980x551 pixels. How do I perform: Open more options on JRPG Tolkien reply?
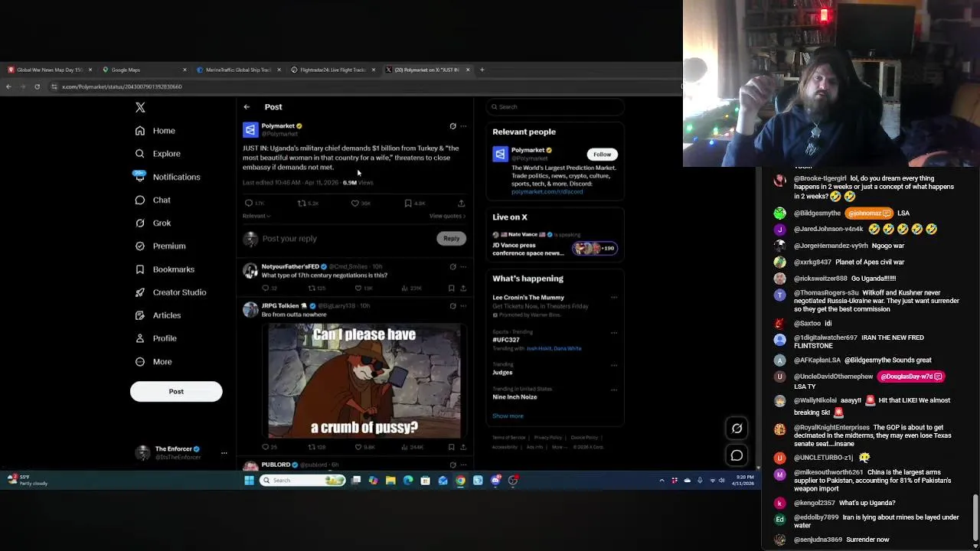(x=462, y=306)
